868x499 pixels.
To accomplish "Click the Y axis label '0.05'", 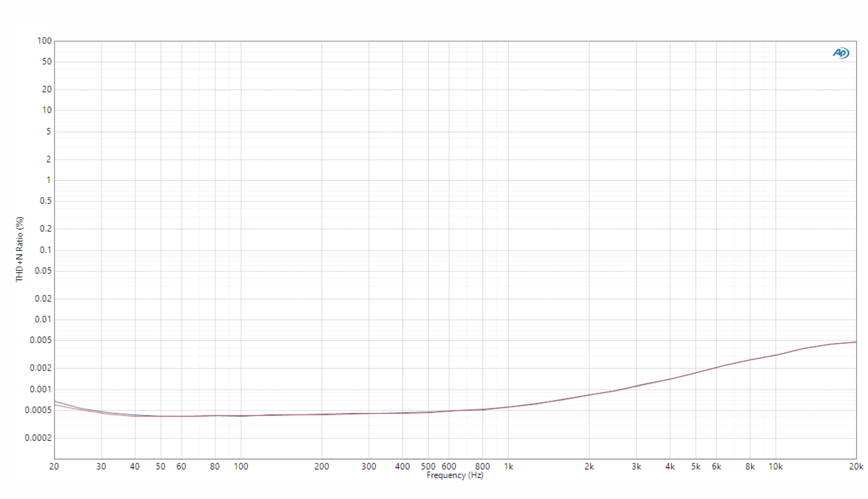I will click(43, 271).
